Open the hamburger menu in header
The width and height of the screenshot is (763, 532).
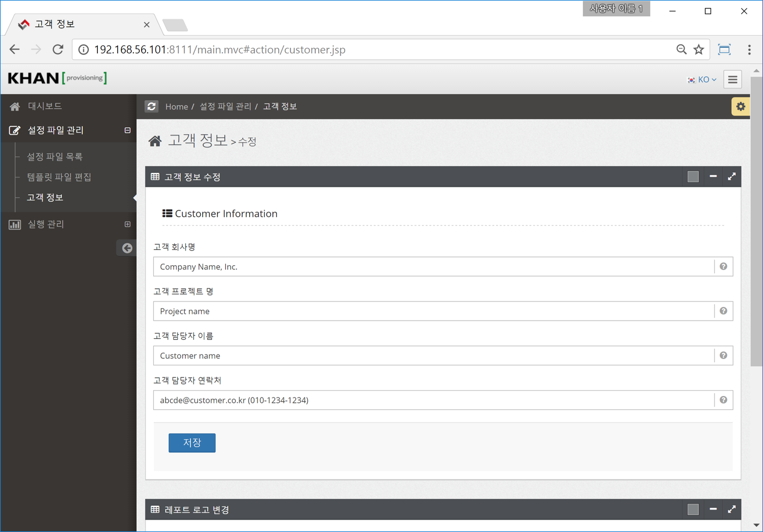[732, 79]
